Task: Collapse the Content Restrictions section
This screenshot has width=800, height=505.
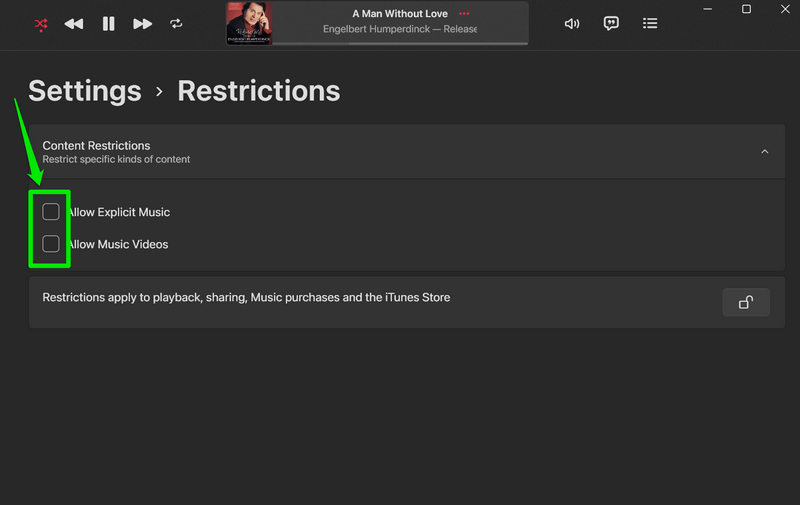Action: coord(765,152)
